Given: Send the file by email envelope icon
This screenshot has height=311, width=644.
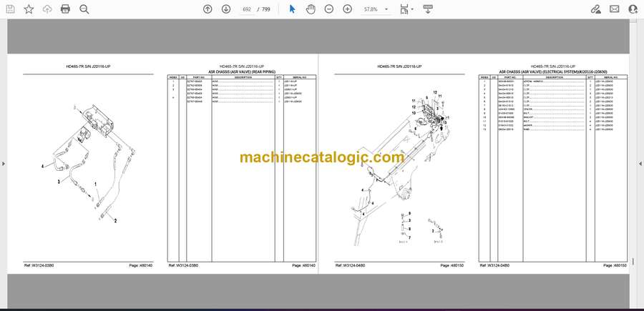Looking at the screenshot, I should tap(615, 9).
